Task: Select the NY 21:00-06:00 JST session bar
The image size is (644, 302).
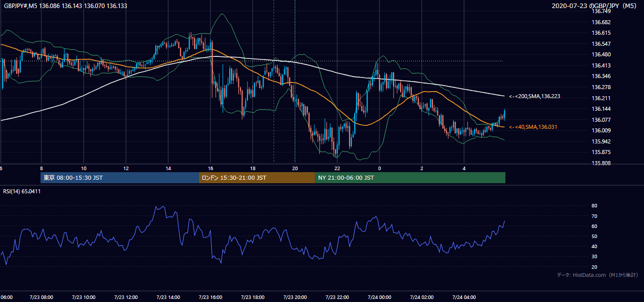Action: pos(410,178)
